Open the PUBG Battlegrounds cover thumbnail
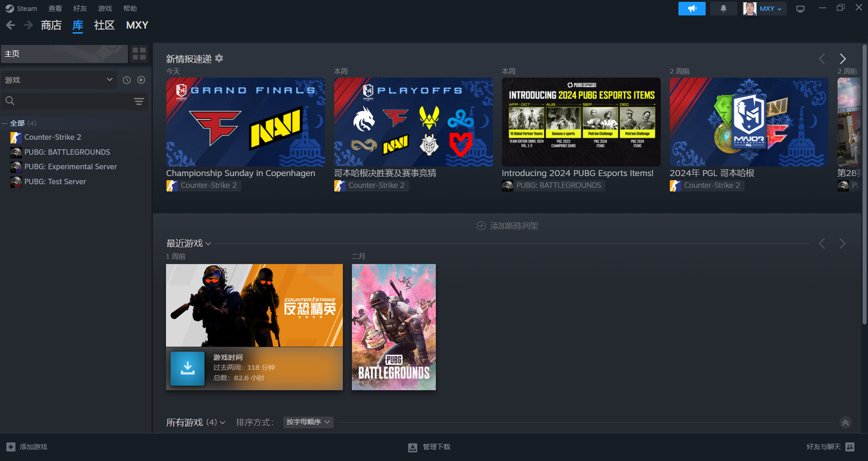This screenshot has height=461, width=868. [394, 327]
